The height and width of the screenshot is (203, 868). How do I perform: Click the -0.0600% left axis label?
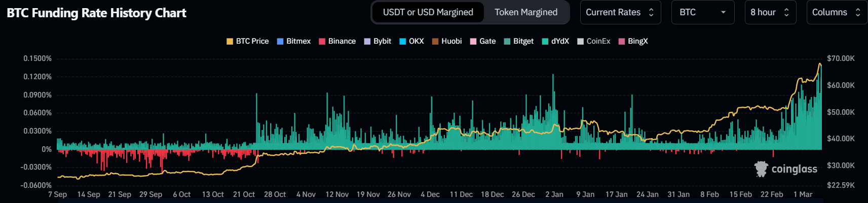[x=36, y=185]
